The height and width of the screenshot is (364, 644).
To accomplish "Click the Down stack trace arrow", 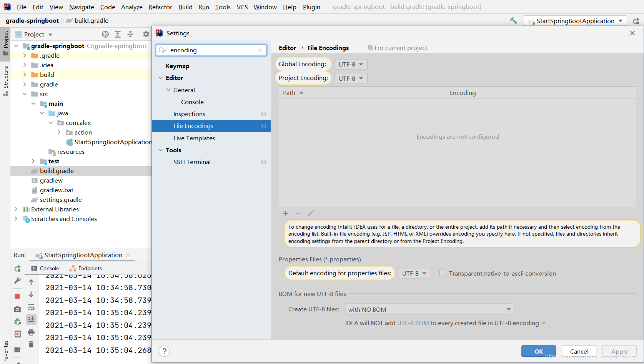I will point(31,295).
